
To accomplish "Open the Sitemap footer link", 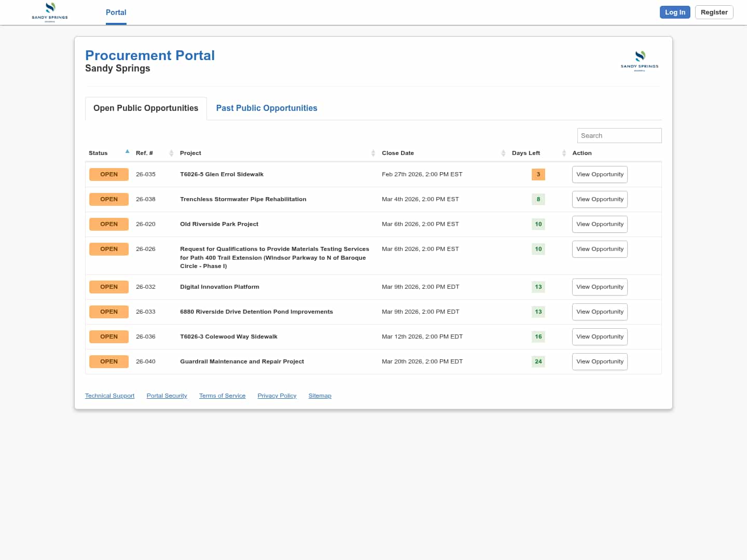I will click(x=320, y=396).
